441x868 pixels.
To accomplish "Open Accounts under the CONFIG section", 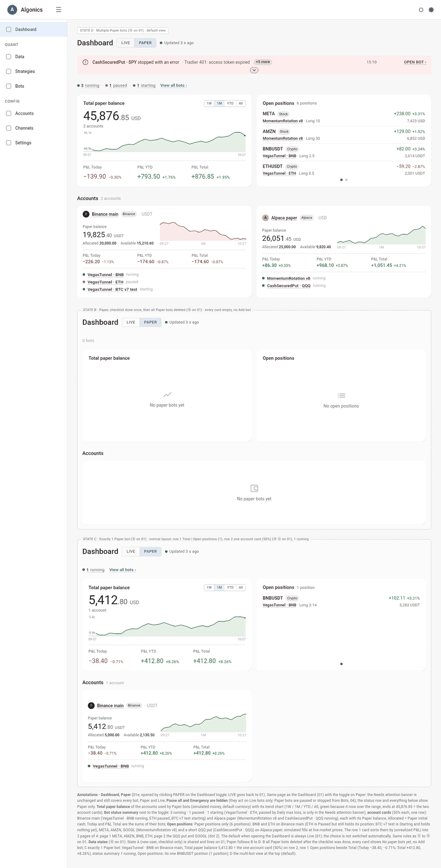I will click(x=34, y=113).
